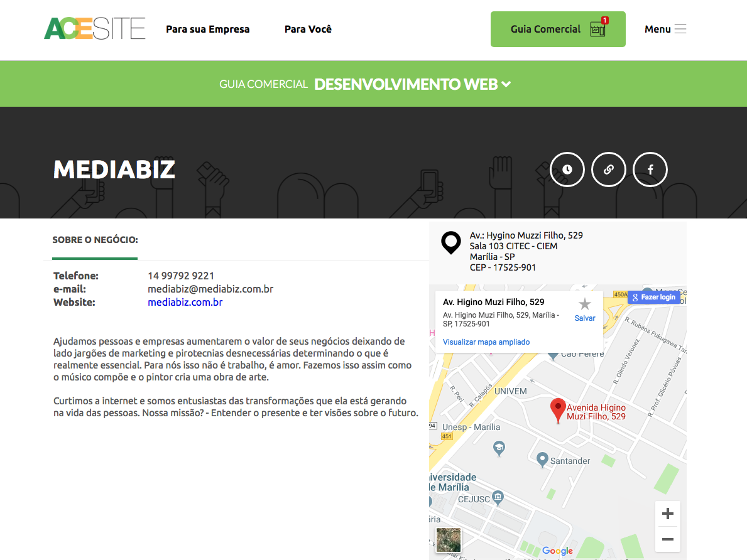Viewport: 747px width, 560px height.
Task: Open the mediabiz.com.br website link
Action: [x=185, y=303]
